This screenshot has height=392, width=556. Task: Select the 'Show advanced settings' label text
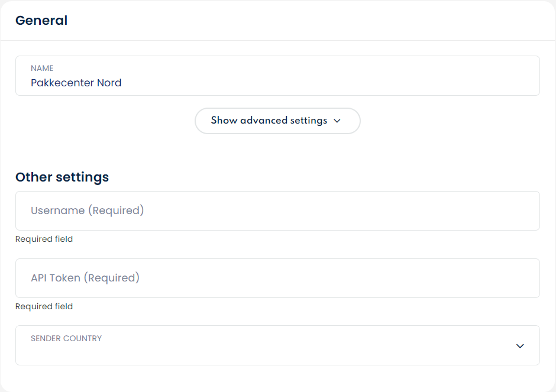pyautogui.click(x=269, y=121)
